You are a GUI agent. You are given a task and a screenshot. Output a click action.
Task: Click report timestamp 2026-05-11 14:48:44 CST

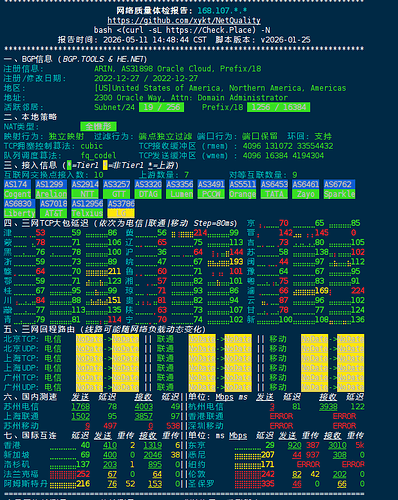(x=155, y=40)
